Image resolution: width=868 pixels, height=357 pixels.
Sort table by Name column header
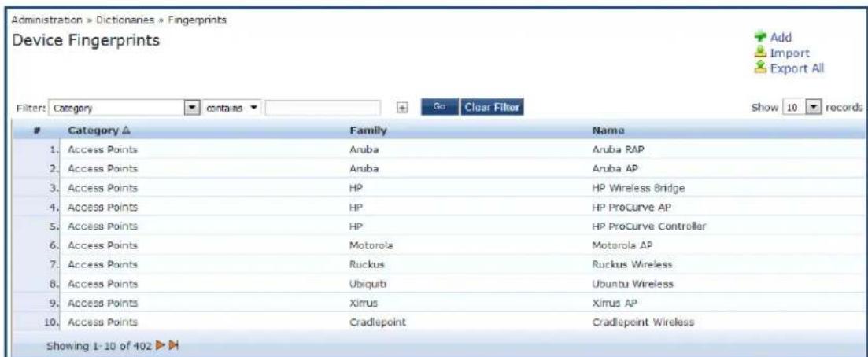[608, 131]
